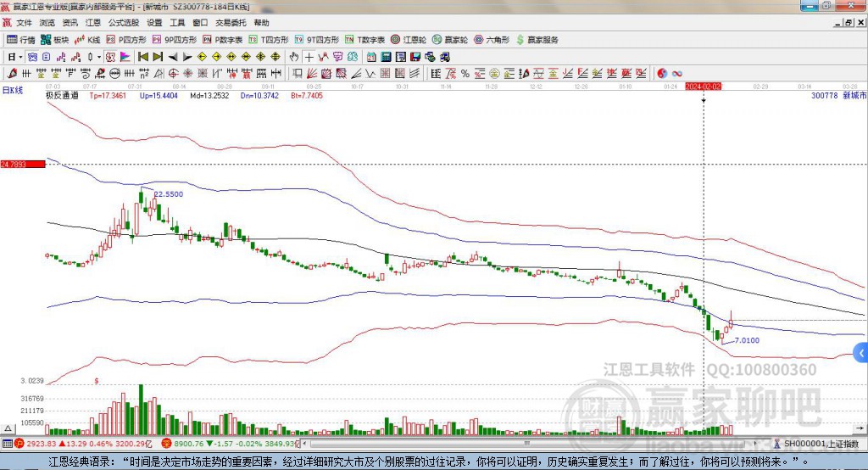Click the percent sign tool
This screenshot has width=868, height=470.
[x=465, y=73]
